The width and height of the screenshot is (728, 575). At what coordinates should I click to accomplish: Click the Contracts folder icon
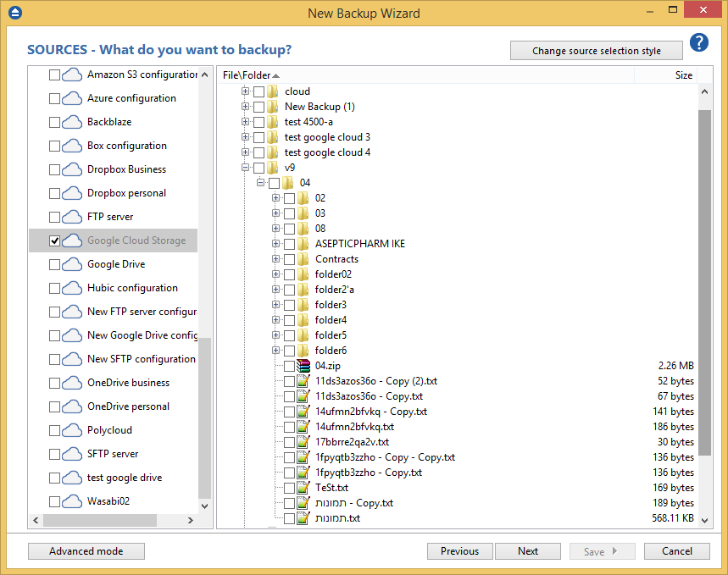click(303, 259)
